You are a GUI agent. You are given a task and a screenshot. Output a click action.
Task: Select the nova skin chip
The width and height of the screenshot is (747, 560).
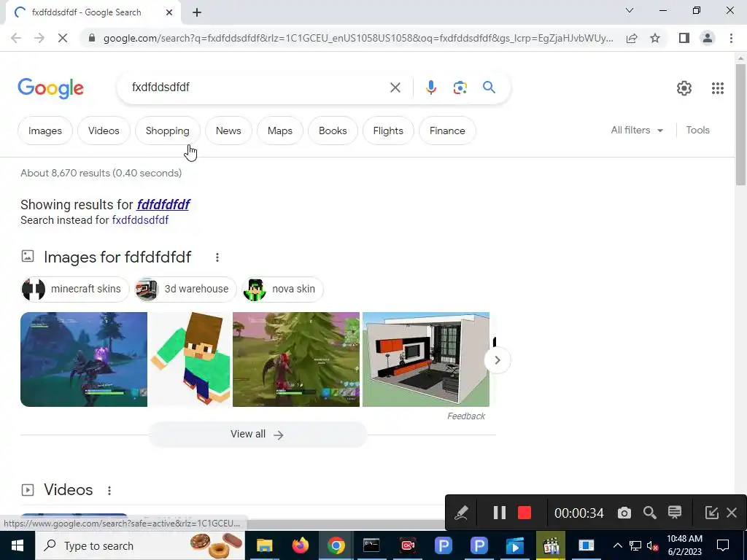click(282, 289)
